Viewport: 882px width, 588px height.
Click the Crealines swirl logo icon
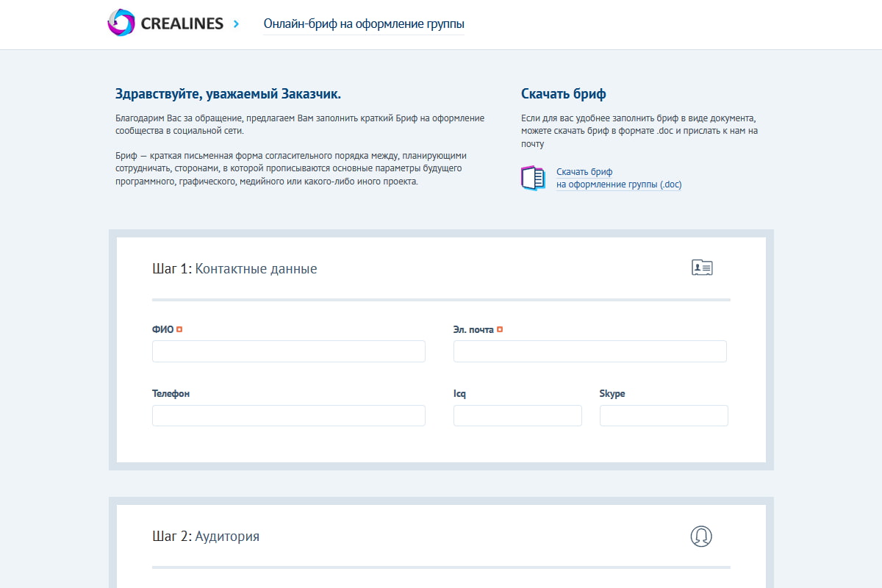121,24
